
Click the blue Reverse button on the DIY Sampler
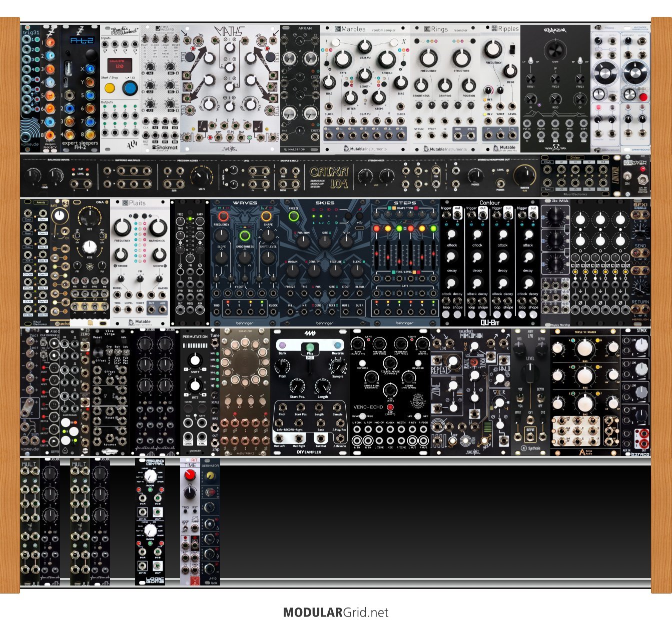[x=338, y=345]
